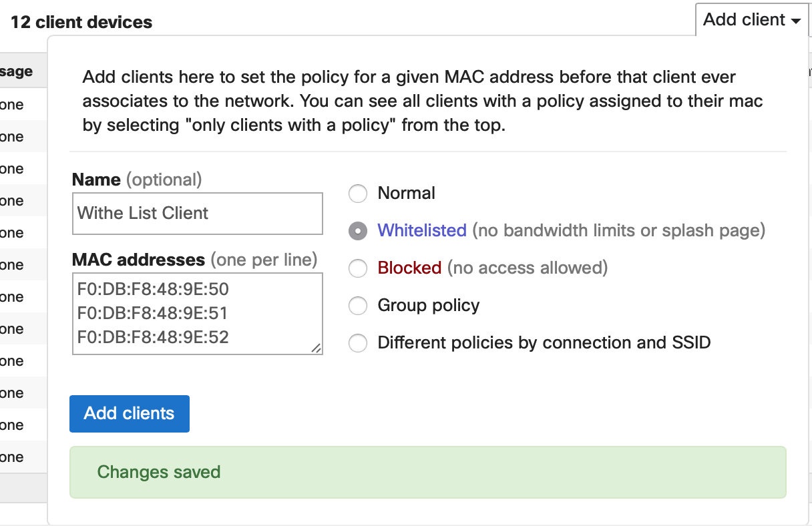
Task: Click the red Blocked label text
Action: (x=409, y=268)
